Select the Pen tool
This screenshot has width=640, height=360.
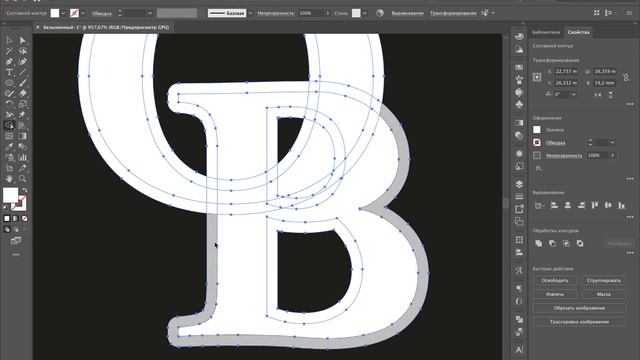(9, 62)
